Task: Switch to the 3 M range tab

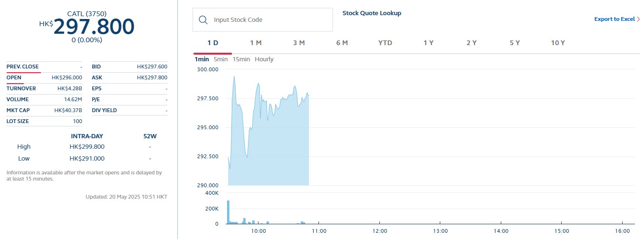Action: (x=298, y=43)
